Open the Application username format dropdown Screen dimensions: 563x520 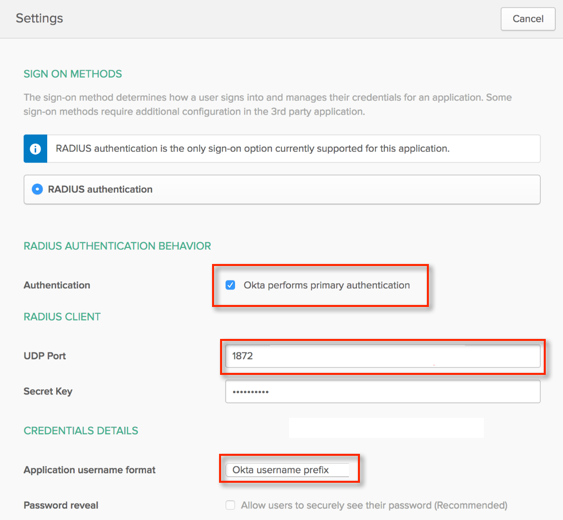click(288, 470)
